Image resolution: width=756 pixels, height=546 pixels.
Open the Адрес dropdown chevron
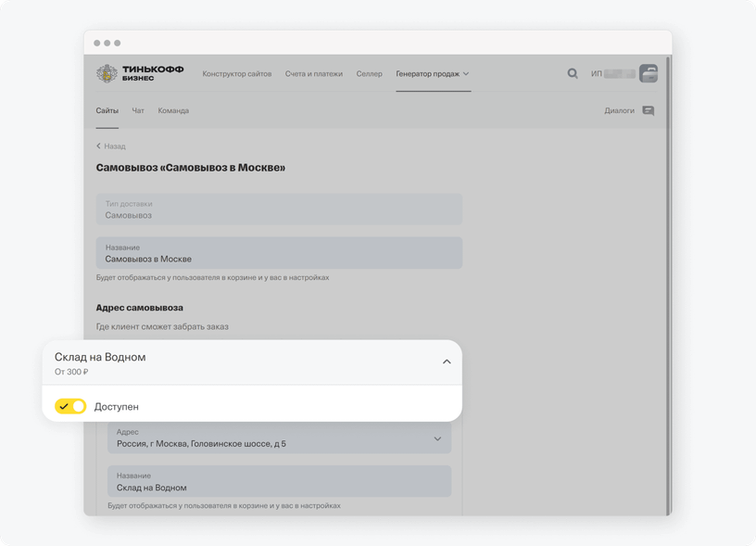pos(437,438)
